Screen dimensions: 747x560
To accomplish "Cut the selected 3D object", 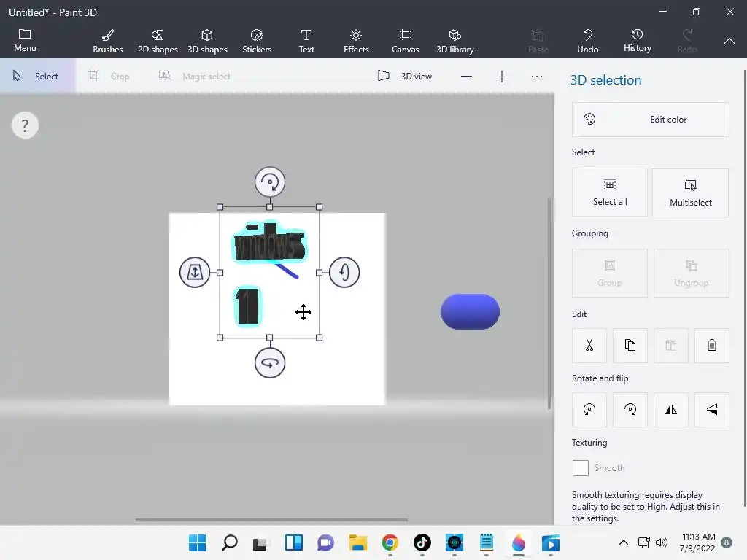I will click(589, 345).
